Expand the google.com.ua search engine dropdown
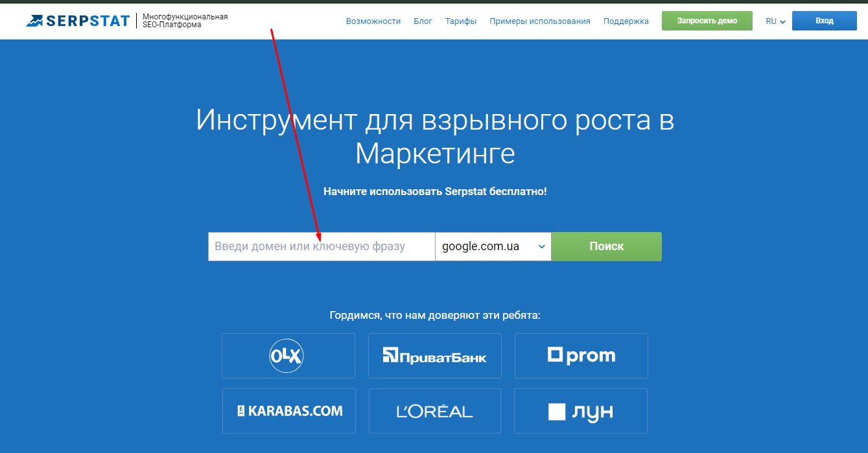The image size is (868, 453). [493, 246]
